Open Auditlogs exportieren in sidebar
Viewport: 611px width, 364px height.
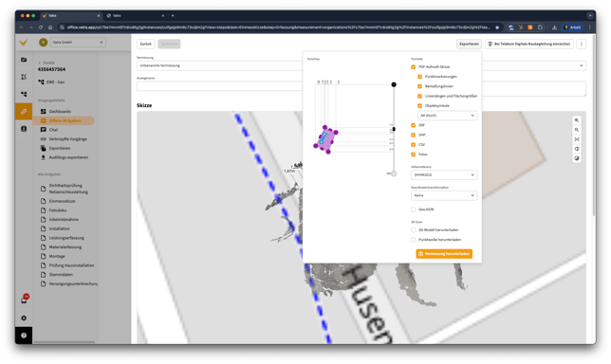click(68, 157)
